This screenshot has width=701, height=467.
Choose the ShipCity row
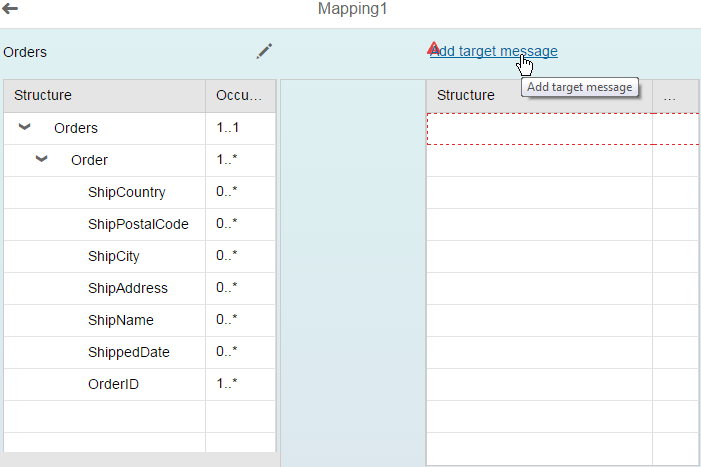coord(113,256)
